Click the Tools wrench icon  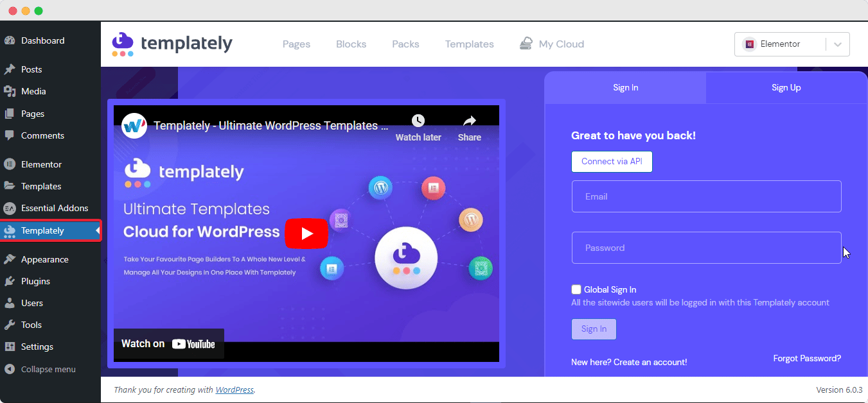pos(10,325)
